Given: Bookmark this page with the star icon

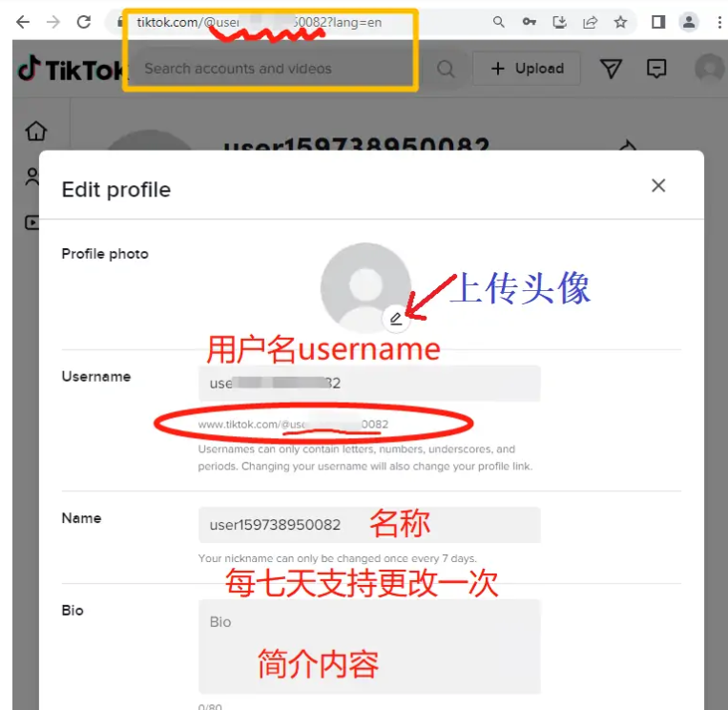Looking at the screenshot, I should coord(620,22).
